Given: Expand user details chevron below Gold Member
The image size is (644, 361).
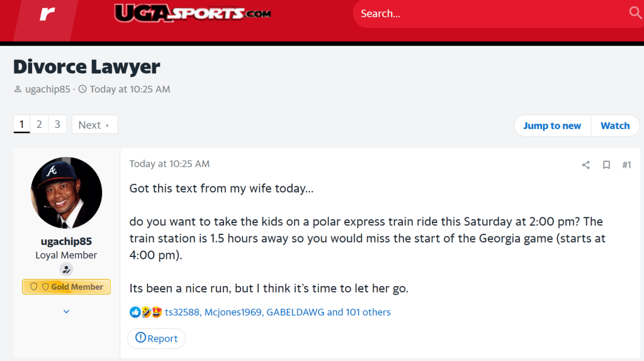Looking at the screenshot, I should click(66, 311).
